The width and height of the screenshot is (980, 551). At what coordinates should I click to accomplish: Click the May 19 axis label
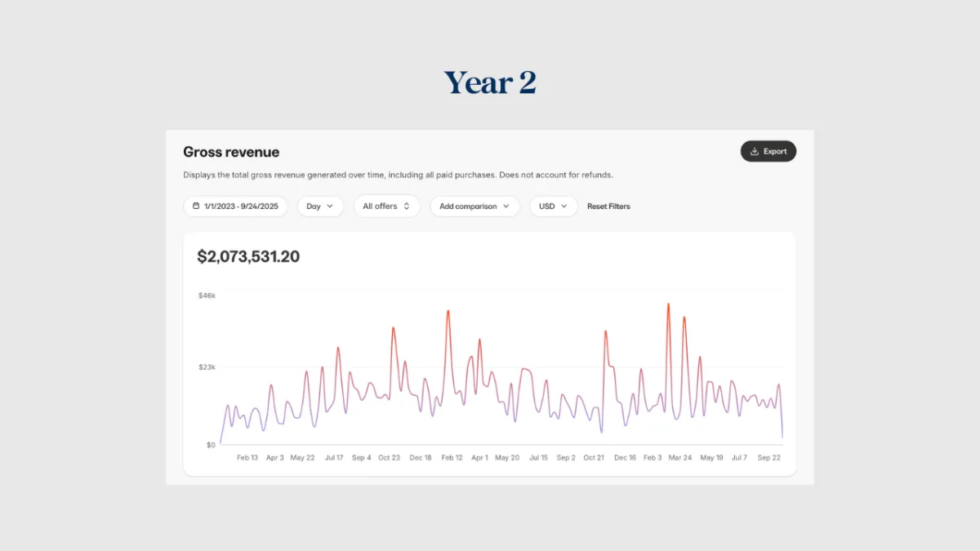click(712, 458)
